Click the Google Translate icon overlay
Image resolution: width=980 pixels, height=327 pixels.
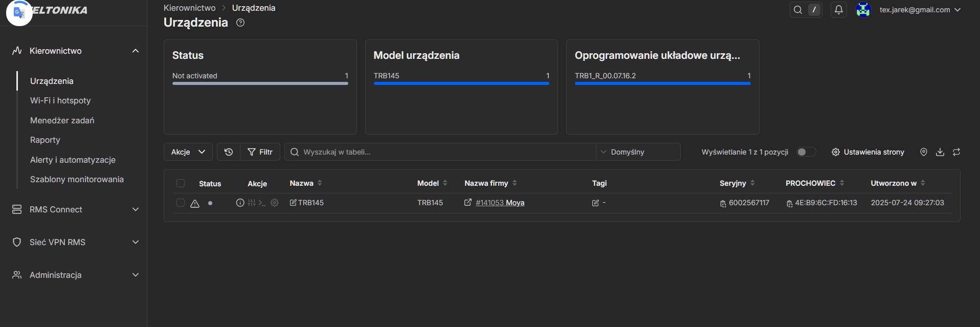[x=19, y=12]
